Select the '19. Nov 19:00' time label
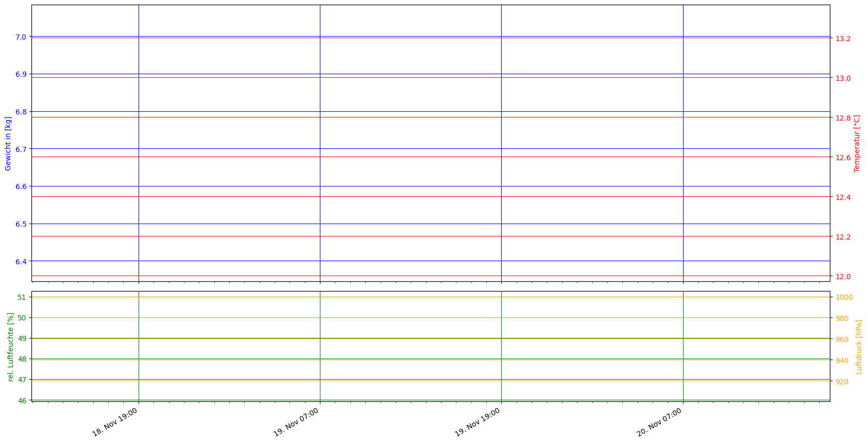The image size is (868, 443). pos(478,422)
